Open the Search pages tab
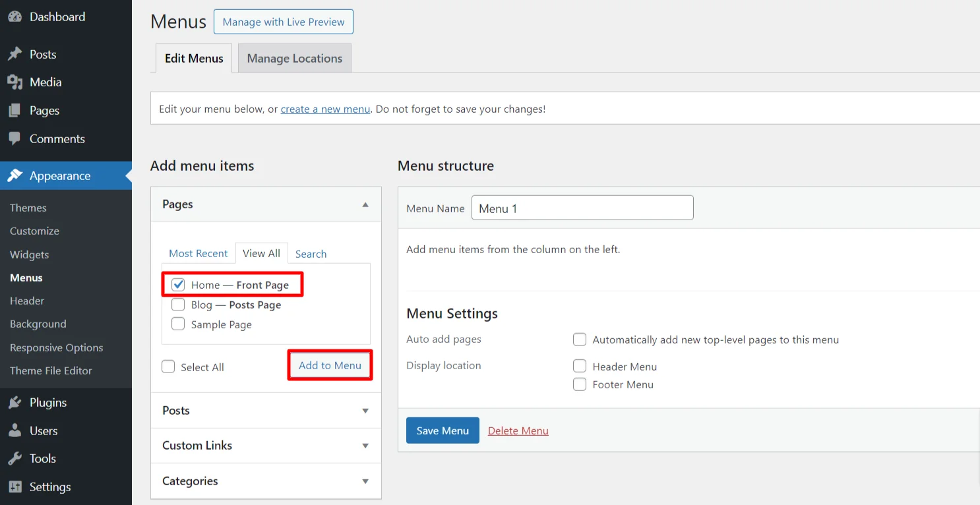Screen dimensions: 980x505 pyautogui.click(x=311, y=254)
